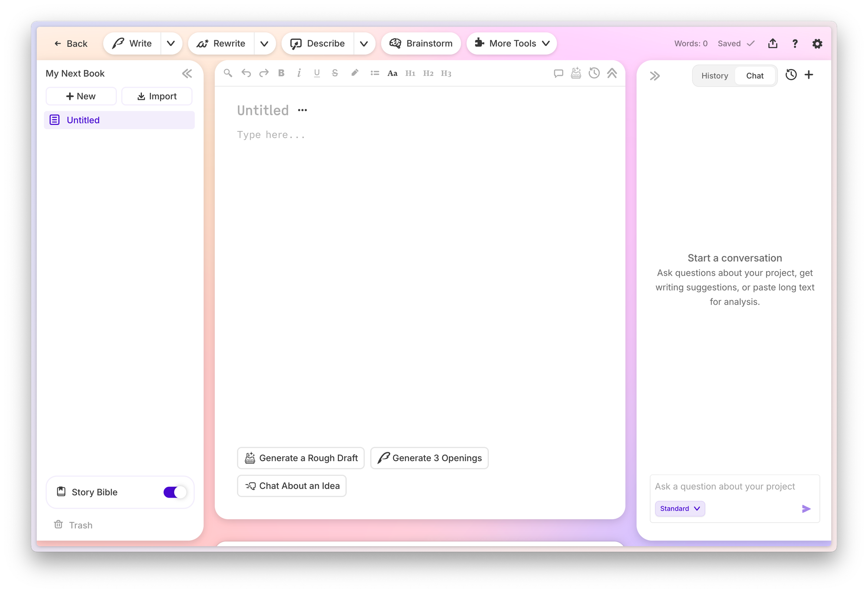Collapse the chat panel with double chevron

coord(654,76)
